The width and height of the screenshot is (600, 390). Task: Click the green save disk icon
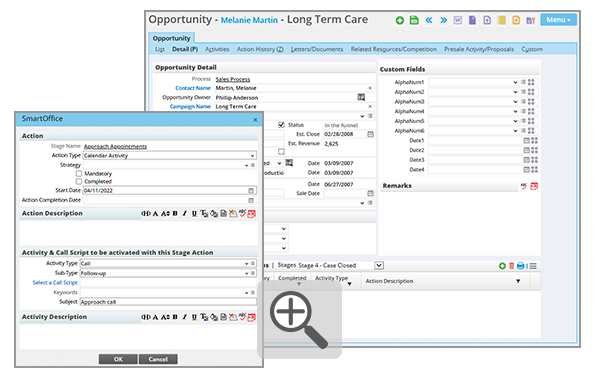414,20
